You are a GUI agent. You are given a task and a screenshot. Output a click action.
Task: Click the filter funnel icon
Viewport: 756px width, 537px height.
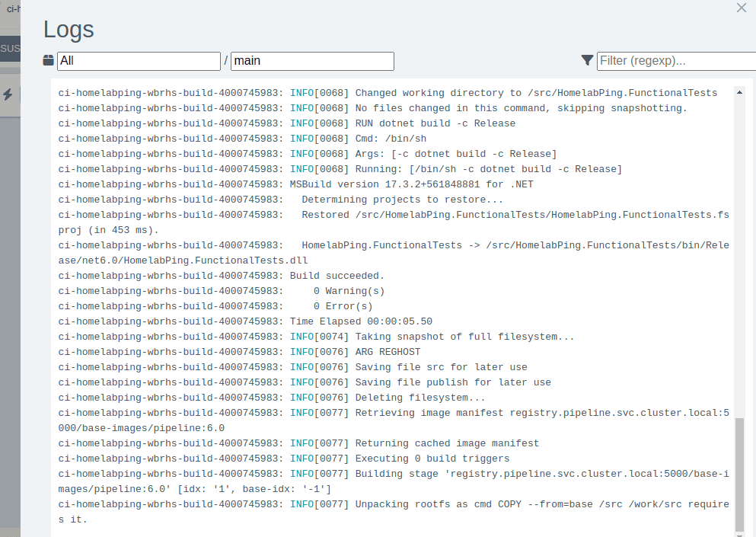click(x=587, y=60)
